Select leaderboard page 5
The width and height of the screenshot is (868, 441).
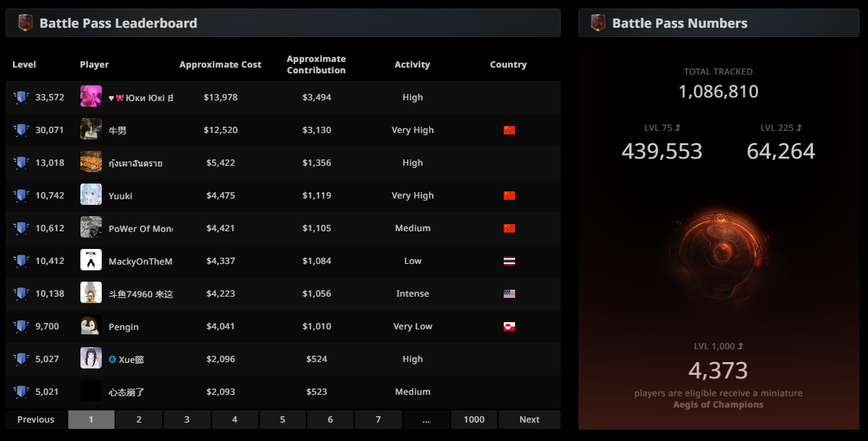click(282, 420)
